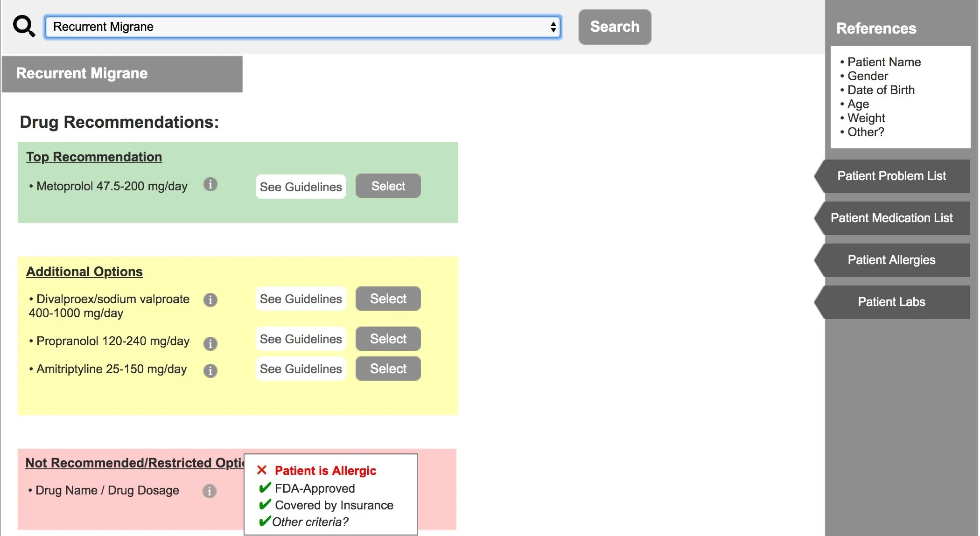980x536 pixels.
Task: View info for Divalproex/sodium valproate
Action: click(210, 300)
